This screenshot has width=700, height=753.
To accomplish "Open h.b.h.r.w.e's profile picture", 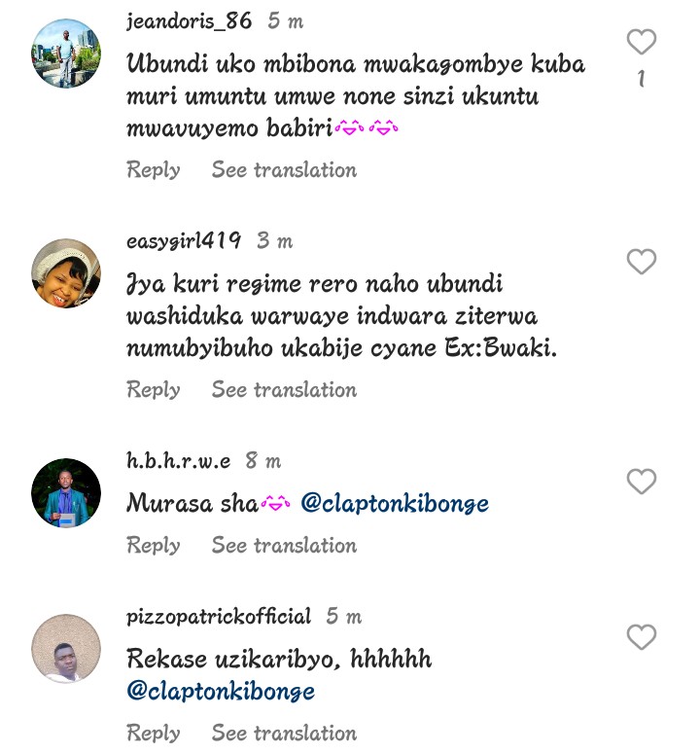I will coord(66,493).
